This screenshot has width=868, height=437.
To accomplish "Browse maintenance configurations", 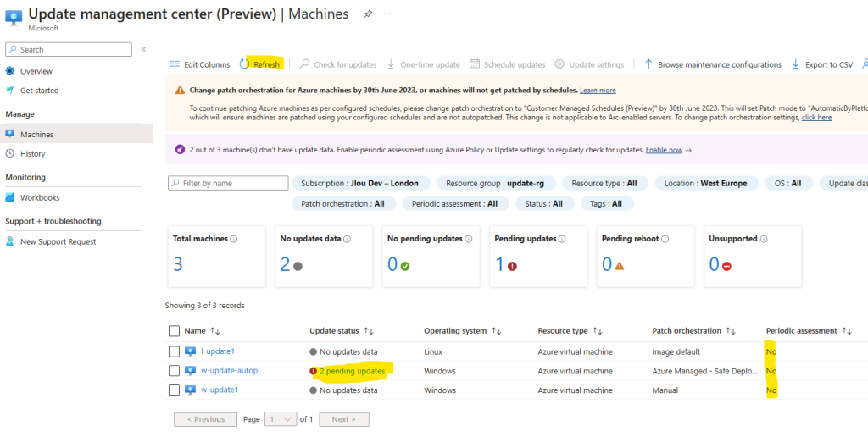I will click(713, 64).
